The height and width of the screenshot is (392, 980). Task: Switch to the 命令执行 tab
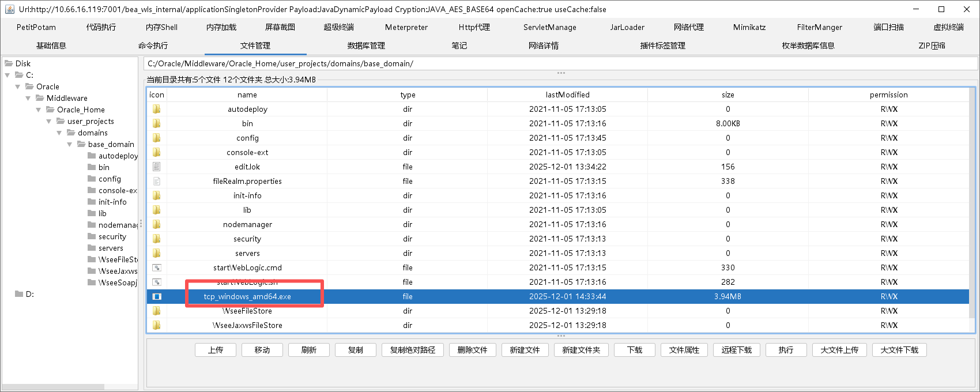[153, 46]
